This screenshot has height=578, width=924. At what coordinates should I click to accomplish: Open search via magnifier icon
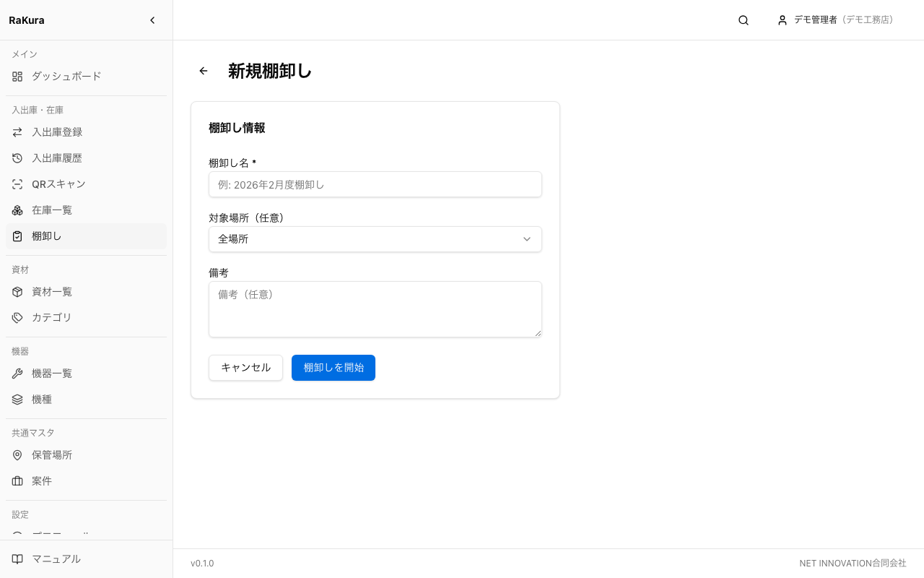point(744,20)
